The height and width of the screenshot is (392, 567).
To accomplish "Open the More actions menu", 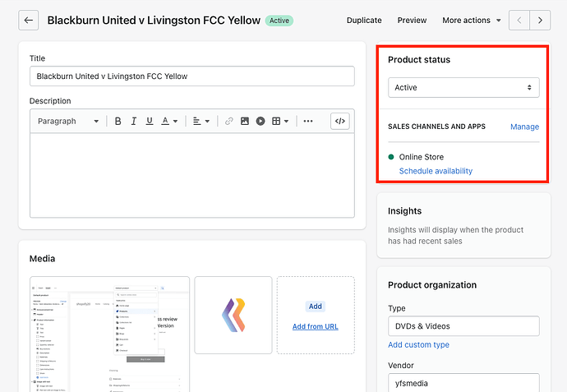I will pos(472,21).
